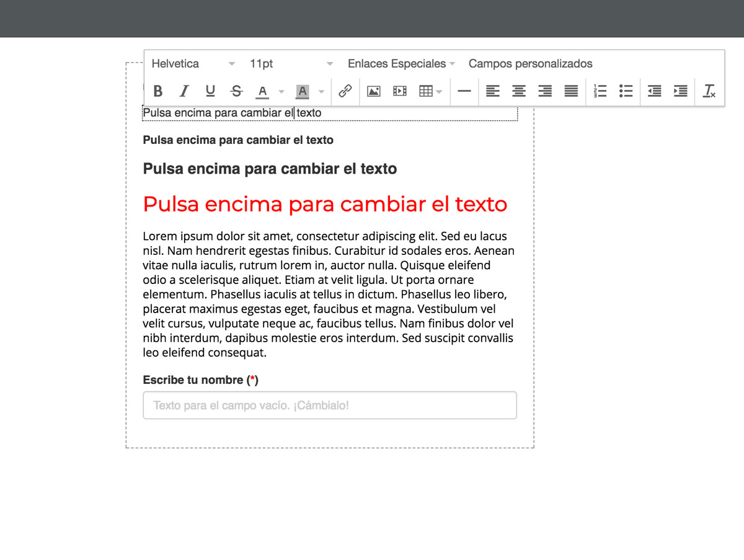Increase the paragraph indent
The width and height of the screenshot is (744, 560).
(680, 91)
